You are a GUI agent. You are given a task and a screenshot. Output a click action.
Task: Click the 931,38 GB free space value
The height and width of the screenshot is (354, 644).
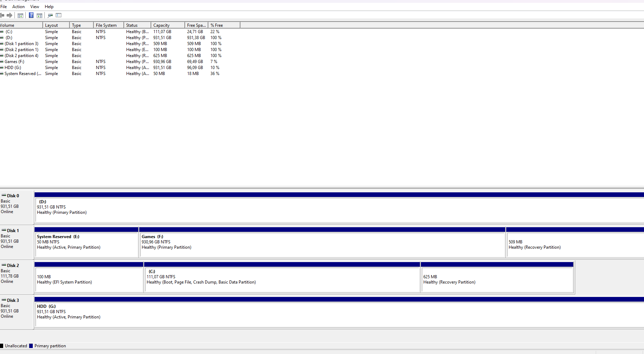196,38
